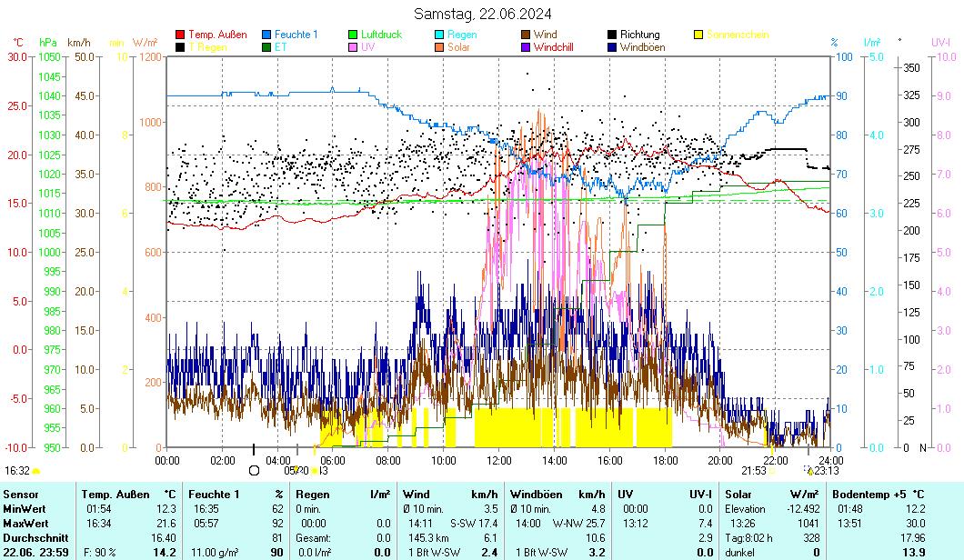Click the red Temp. Außen legend swatch
Viewport: 964px width, 560px height.
[x=180, y=35]
